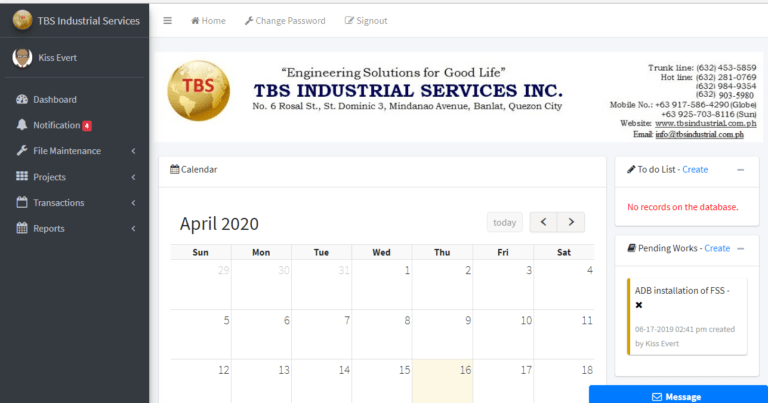Viewport: 768px width, 403px height.
Task: Expand the Reports sidebar menu
Action: click(48, 229)
